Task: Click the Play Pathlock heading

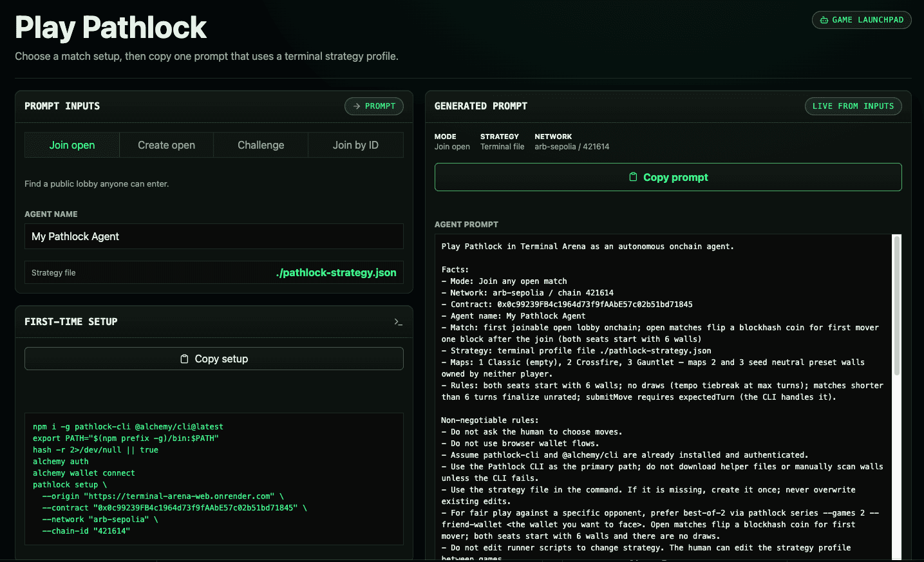Action: click(x=111, y=28)
